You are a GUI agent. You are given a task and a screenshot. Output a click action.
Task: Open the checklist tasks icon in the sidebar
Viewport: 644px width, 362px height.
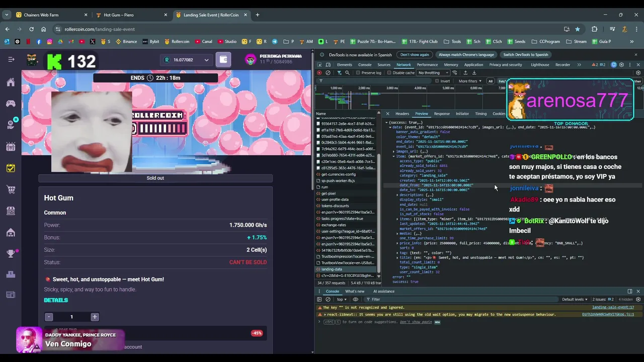pos(11,168)
